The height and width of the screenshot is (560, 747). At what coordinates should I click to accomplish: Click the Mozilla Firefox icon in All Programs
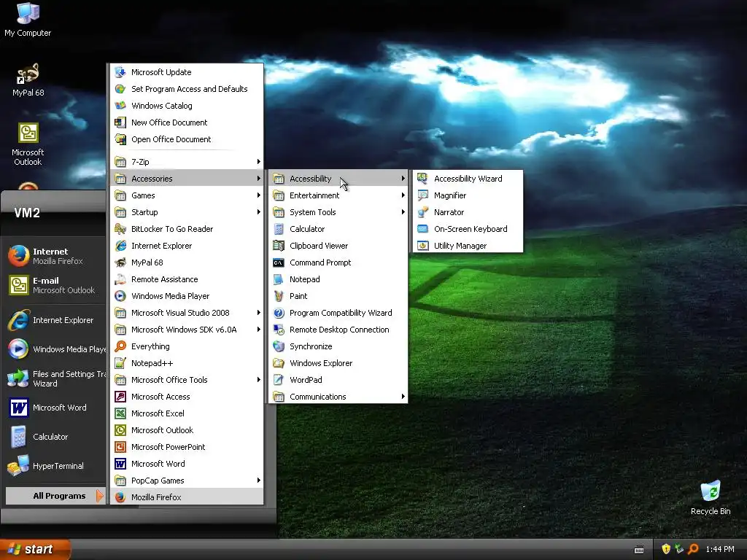click(x=120, y=497)
